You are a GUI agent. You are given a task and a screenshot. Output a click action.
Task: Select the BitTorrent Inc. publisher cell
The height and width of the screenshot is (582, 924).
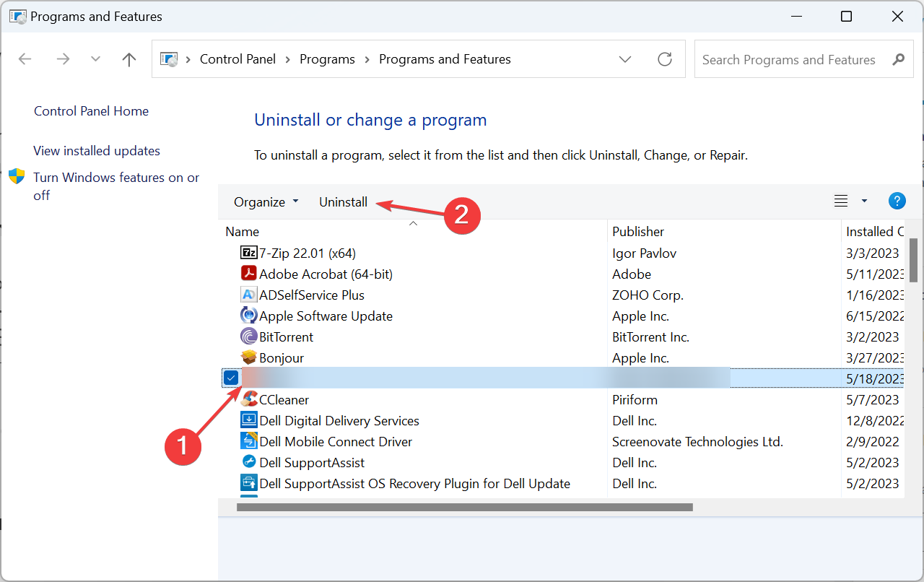[x=650, y=336]
